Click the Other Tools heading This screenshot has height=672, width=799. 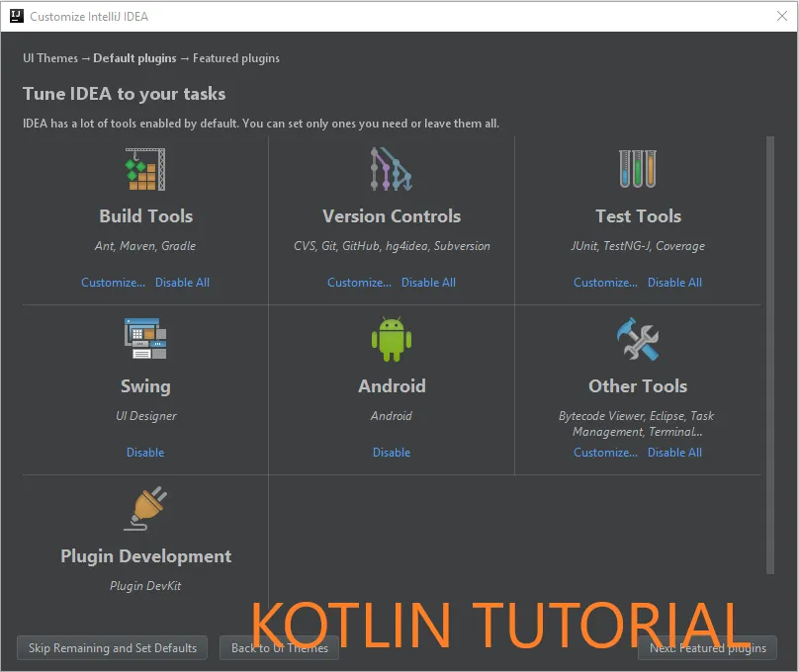point(638,385)
